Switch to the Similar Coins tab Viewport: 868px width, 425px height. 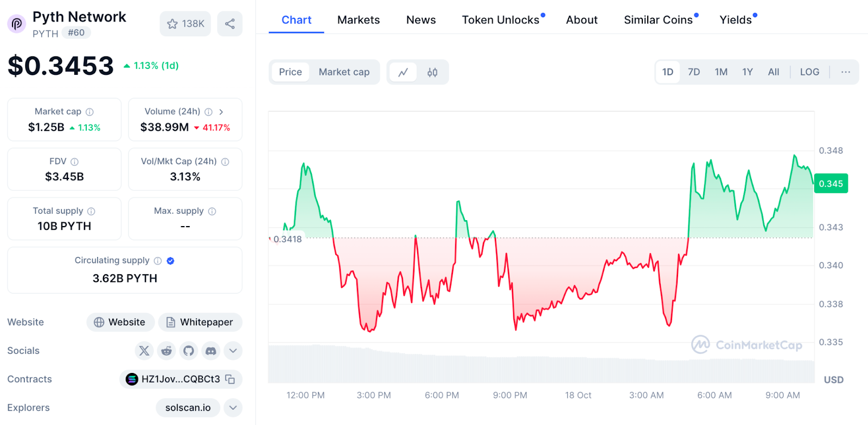pyautogui.click(x=658, y=20)
